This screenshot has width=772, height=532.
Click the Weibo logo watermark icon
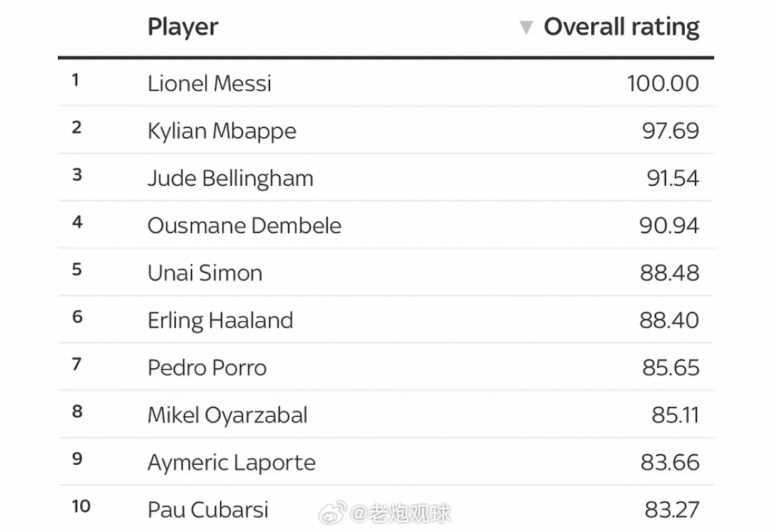[333, 513]
